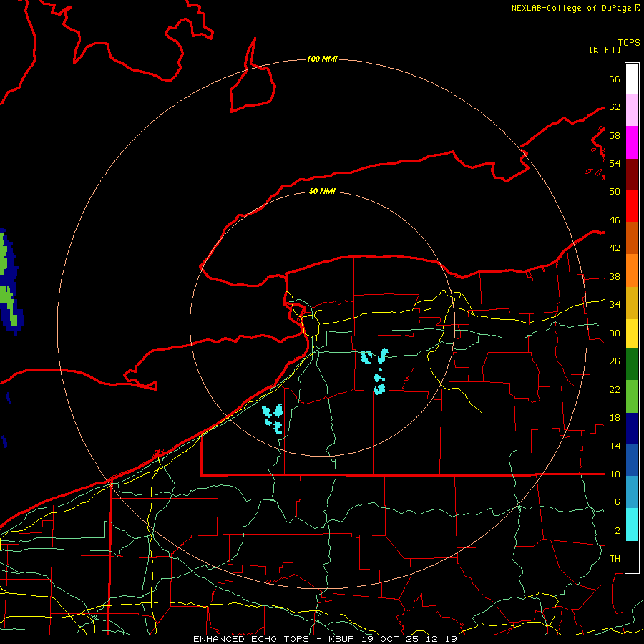The width and height of the screenshot is (644, 644).
Task: Select the dark red legend swatch
Action: [x=632, y=175]
